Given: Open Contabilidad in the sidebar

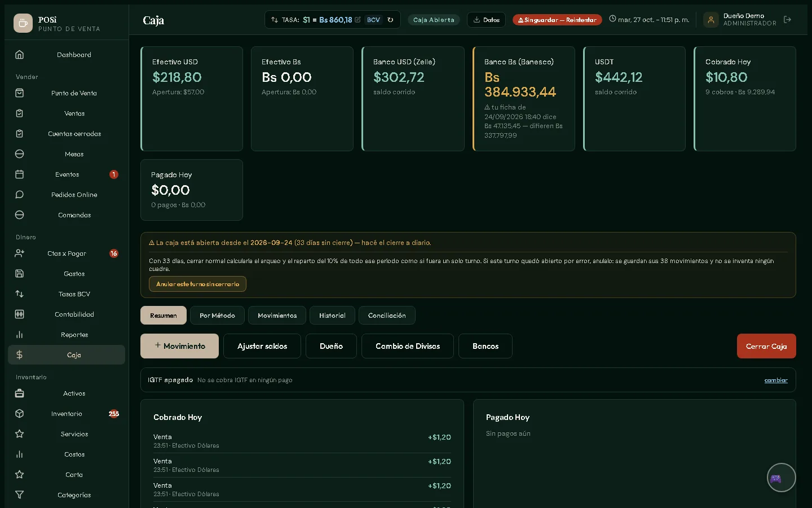Looking at the screenshot, I should point(67,314).
